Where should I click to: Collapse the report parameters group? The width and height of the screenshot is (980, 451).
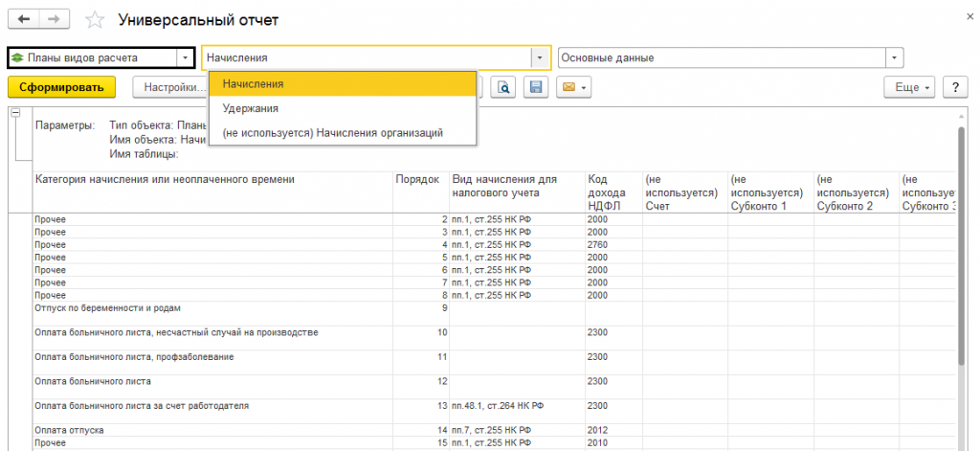[15, 113]
